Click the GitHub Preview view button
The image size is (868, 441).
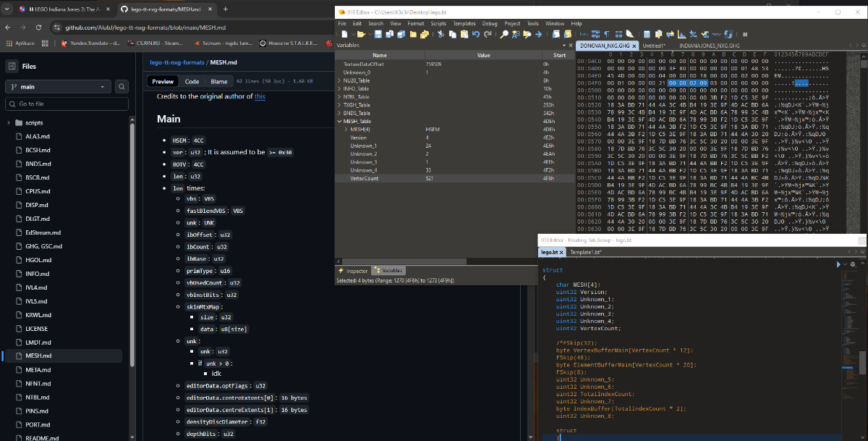click(163, 82)
